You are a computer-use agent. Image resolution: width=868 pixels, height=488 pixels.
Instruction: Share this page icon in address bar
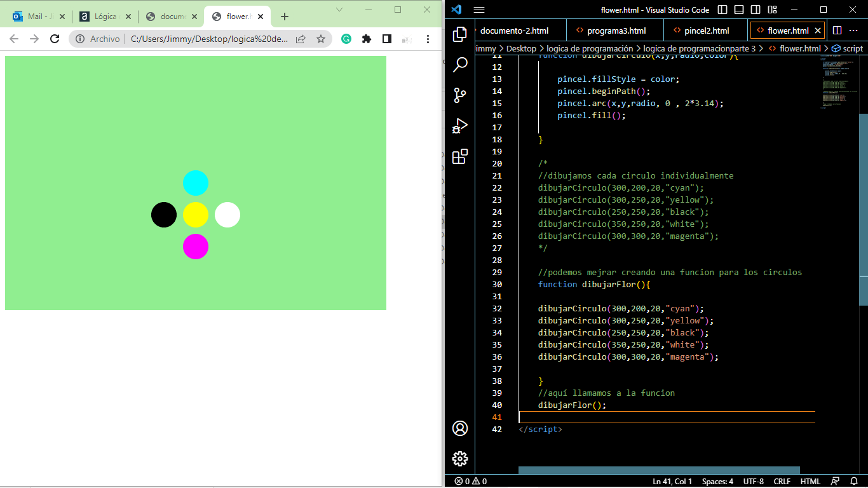301,39
